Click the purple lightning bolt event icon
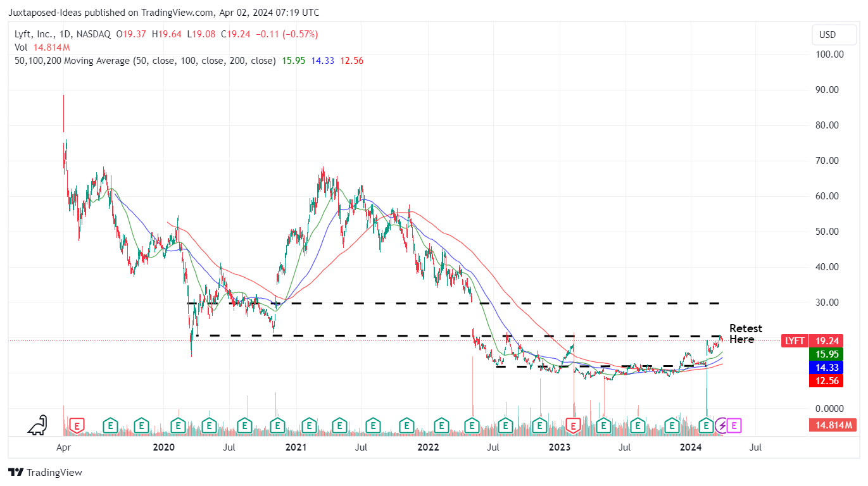 [x=721, y=425]
